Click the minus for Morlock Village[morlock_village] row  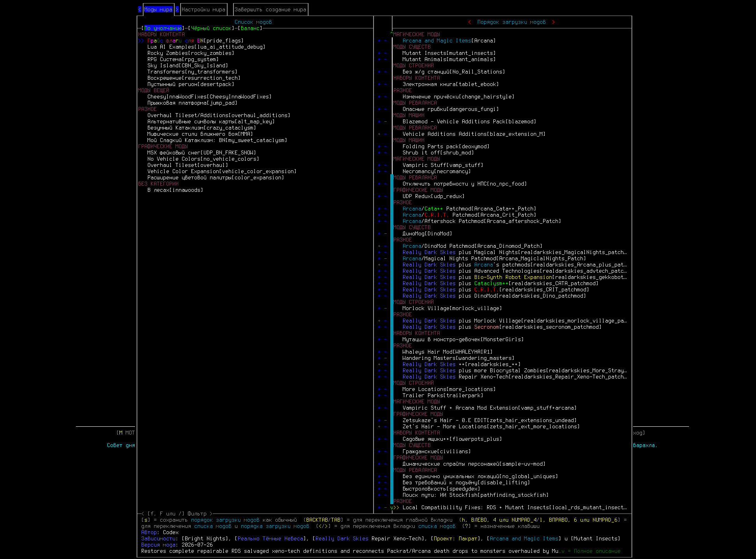click(x=386, y=308)
